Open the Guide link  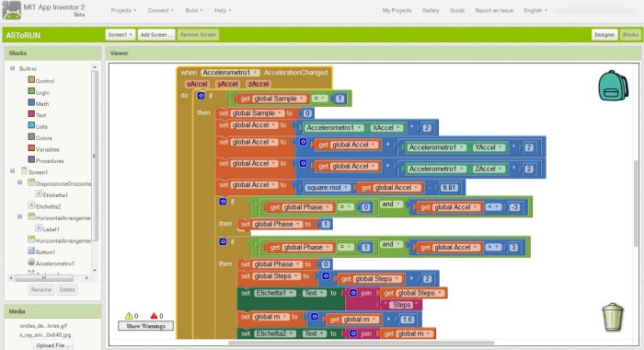click(x=457, y=11)
